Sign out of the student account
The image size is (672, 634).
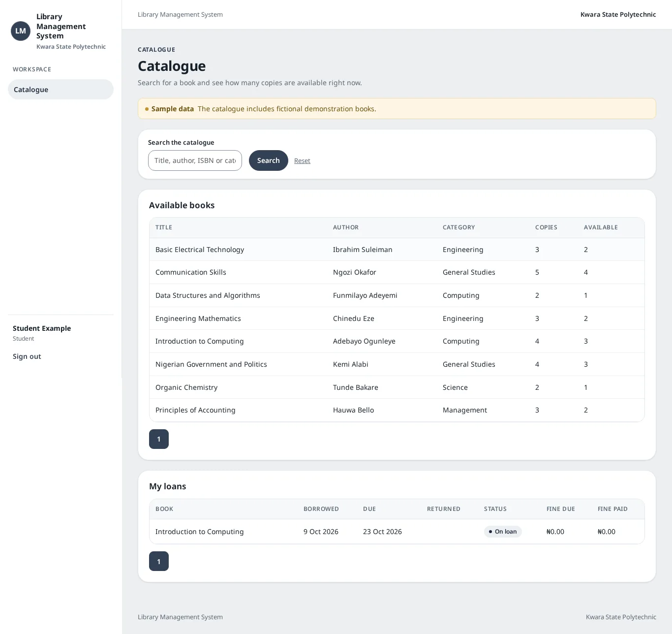point(27,356)
